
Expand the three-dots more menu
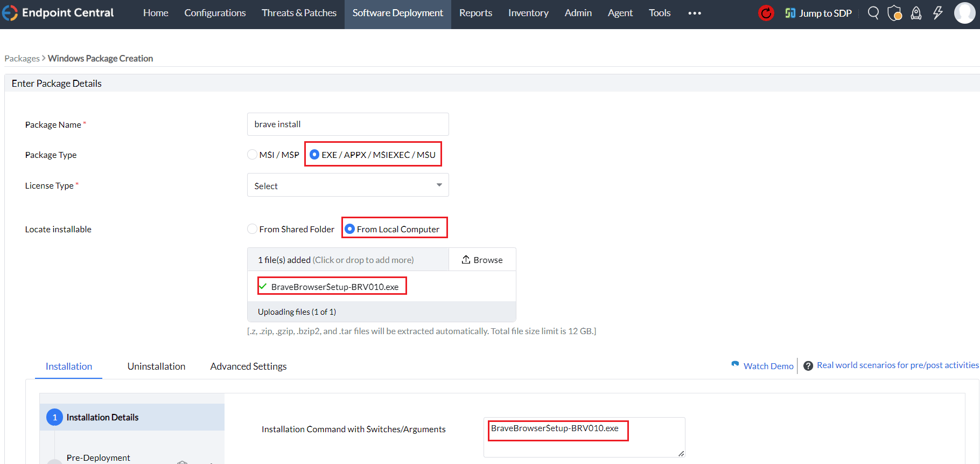tap(695, 13)
